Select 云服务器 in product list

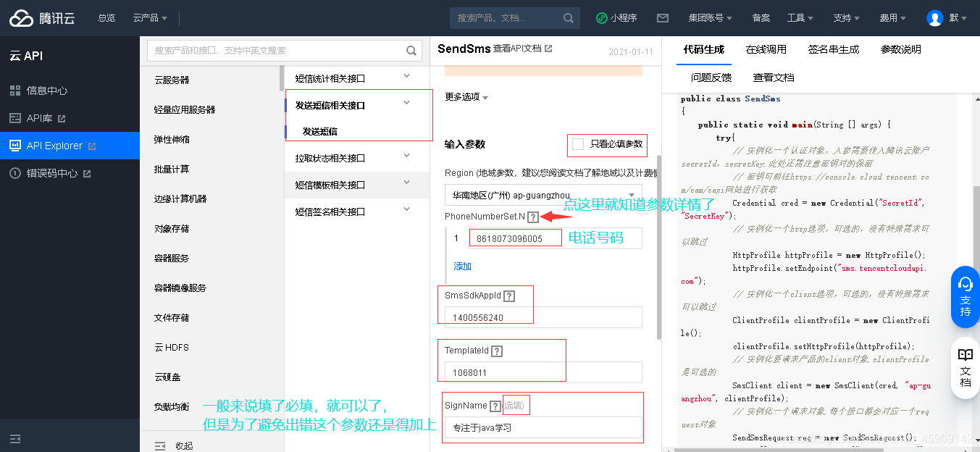pyautogui.click(x=172, y=80)
